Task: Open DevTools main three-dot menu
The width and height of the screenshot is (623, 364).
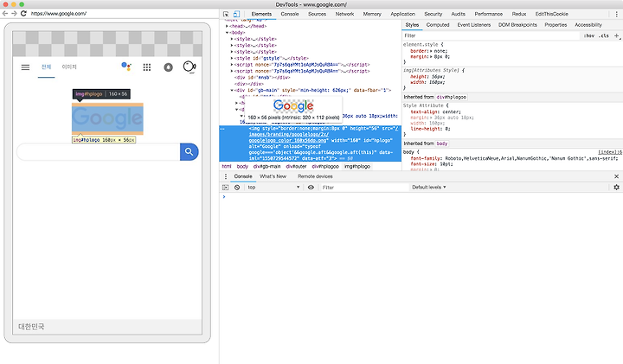Action: (616, 14)
